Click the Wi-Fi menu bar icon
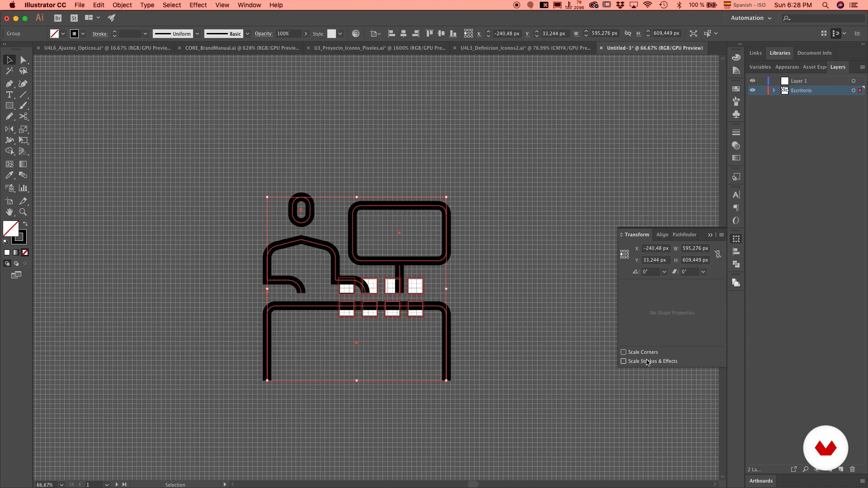868x488 pixels. pos(648,5)
